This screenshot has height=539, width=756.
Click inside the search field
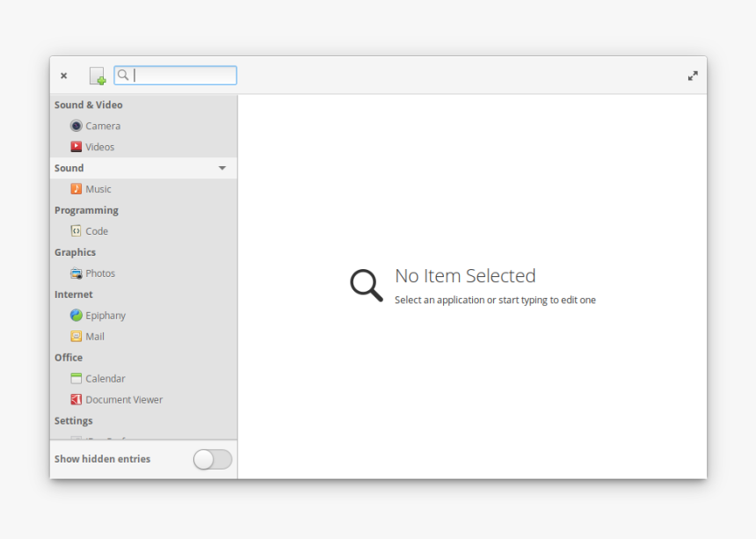(175, 76)
